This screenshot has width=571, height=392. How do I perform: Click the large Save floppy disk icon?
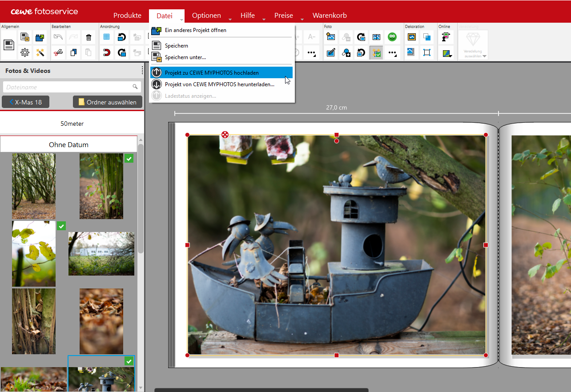(x=9, y=44)
